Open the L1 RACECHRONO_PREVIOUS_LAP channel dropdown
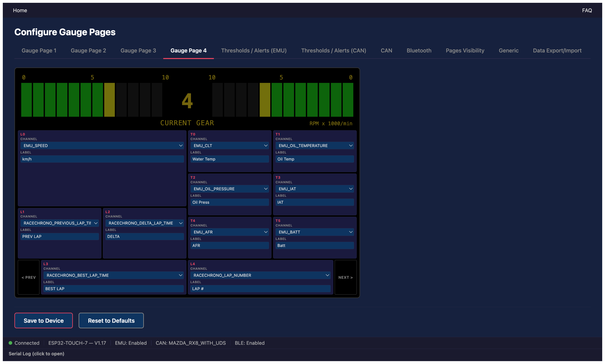The width and height of the screenshot is (605, 364). point(60,223)
